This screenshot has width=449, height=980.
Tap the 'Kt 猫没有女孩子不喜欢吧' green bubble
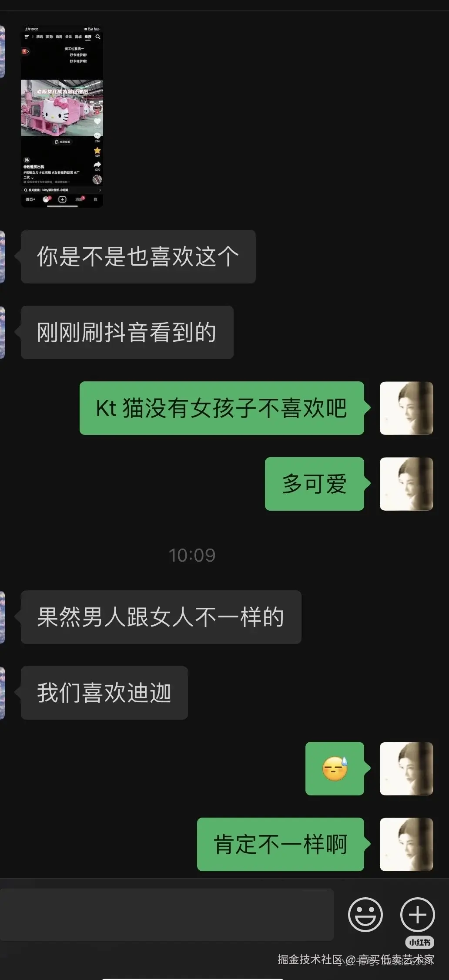pos(222,408)
